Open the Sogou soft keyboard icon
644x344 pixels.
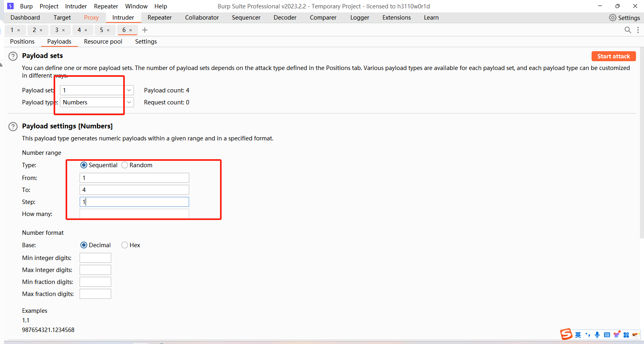click(x=607, y=335)
